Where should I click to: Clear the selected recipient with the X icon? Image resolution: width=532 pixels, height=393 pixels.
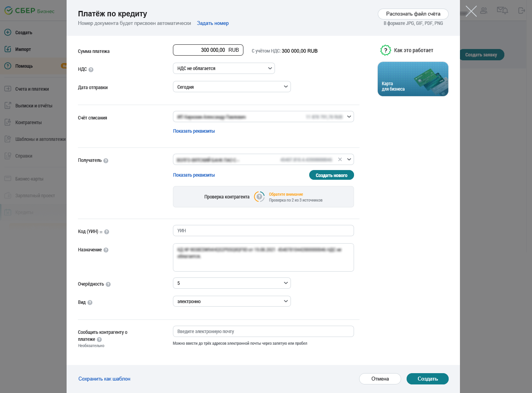[x=340, y=160]
